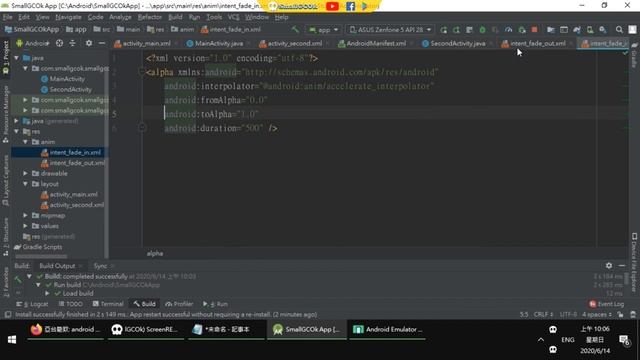Screen dimensions: 640x360
Task: Select intent_fade_out.xml in project tree
Action: click(73, 163)
